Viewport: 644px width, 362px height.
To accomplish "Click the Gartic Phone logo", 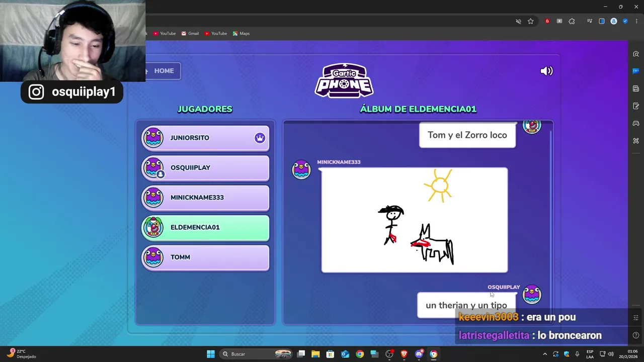I will point(344,80).
